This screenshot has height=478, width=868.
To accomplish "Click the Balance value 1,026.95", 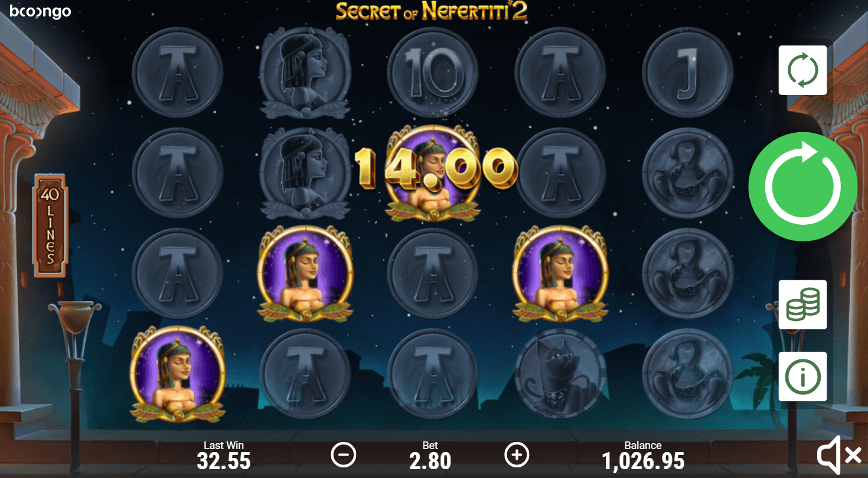I will [x=643, y=460].
